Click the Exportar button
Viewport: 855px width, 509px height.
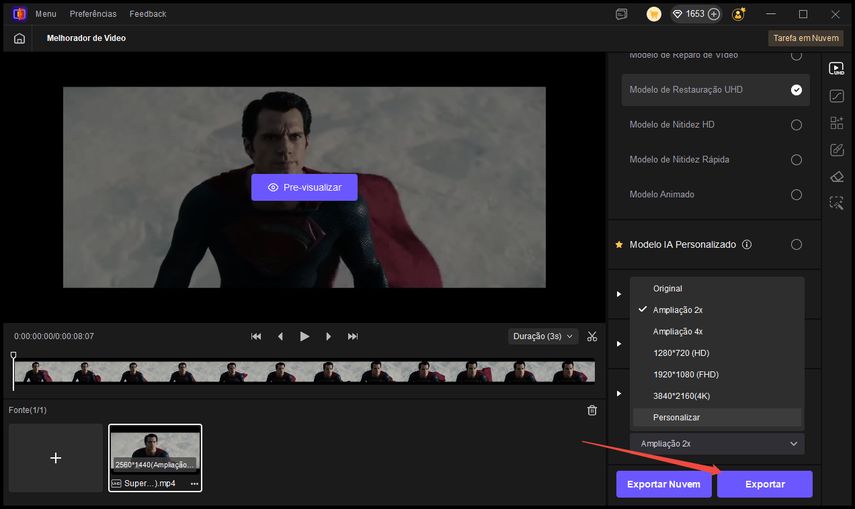click(x=764, y=484)
